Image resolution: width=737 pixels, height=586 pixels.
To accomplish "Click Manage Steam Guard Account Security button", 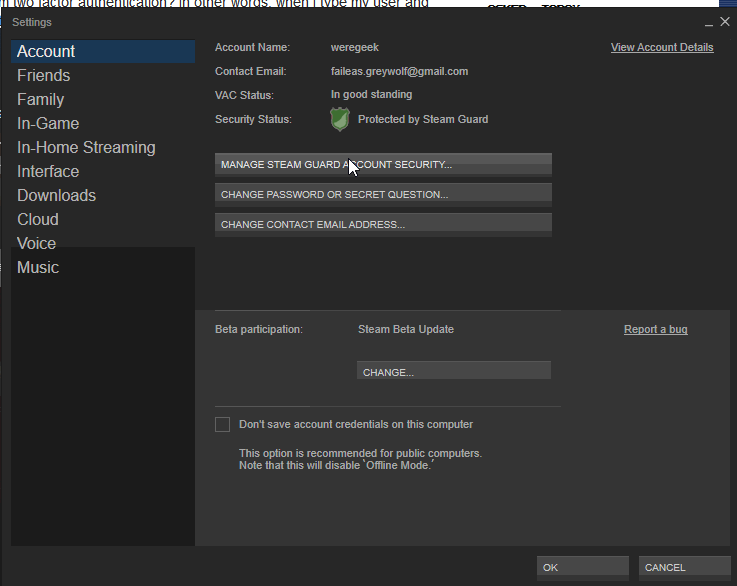I will pos(383,164).
